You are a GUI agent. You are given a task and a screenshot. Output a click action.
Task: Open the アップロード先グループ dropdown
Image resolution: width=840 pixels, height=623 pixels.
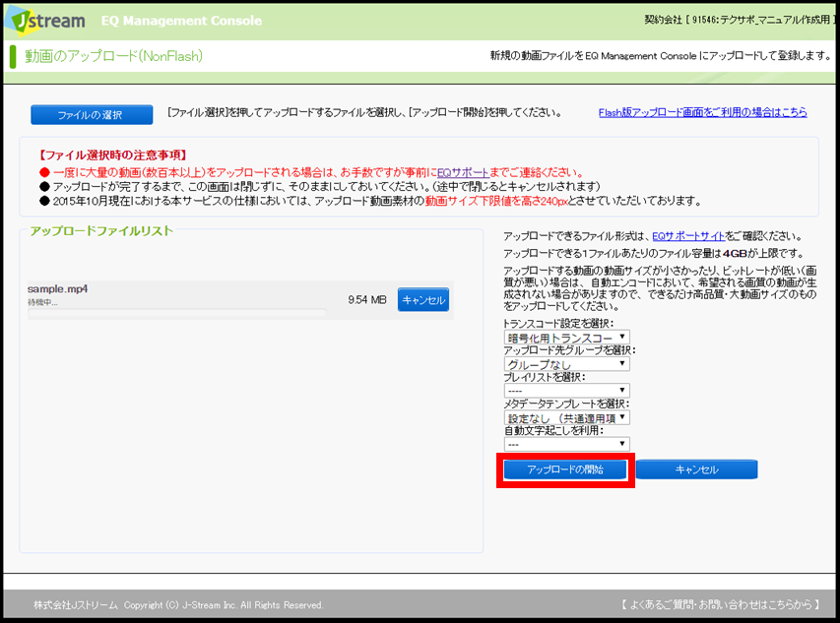565,364
